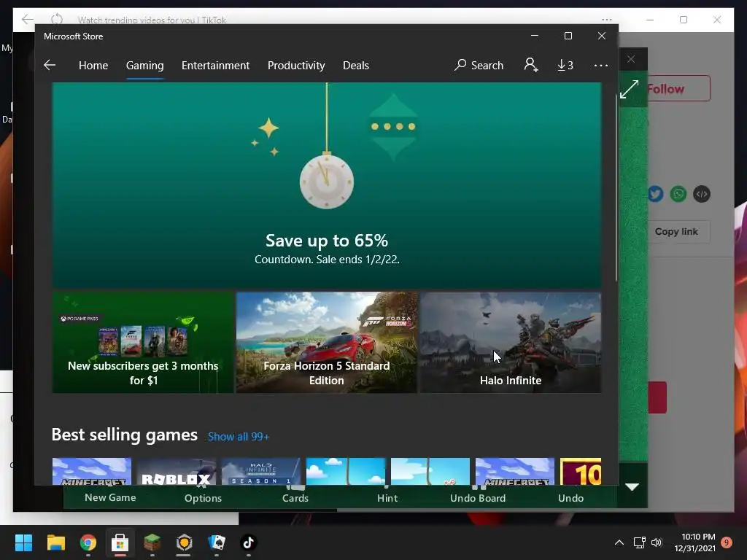This screenshot has width=747, height=560.
Task: Switch to the Entertainment tab
Action: coord(215,65)
